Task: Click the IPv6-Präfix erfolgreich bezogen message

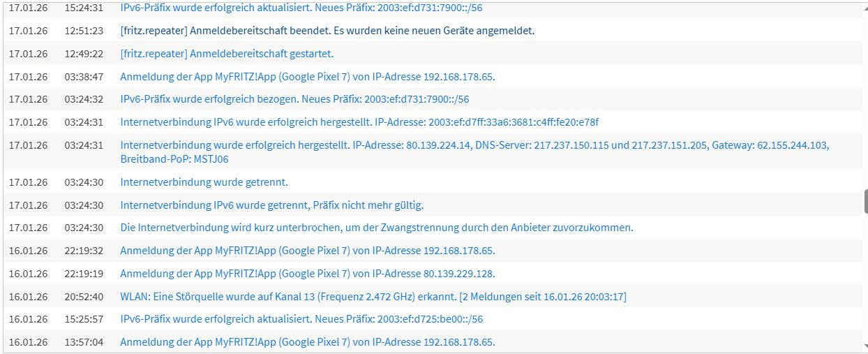Action: pos(294,99)
